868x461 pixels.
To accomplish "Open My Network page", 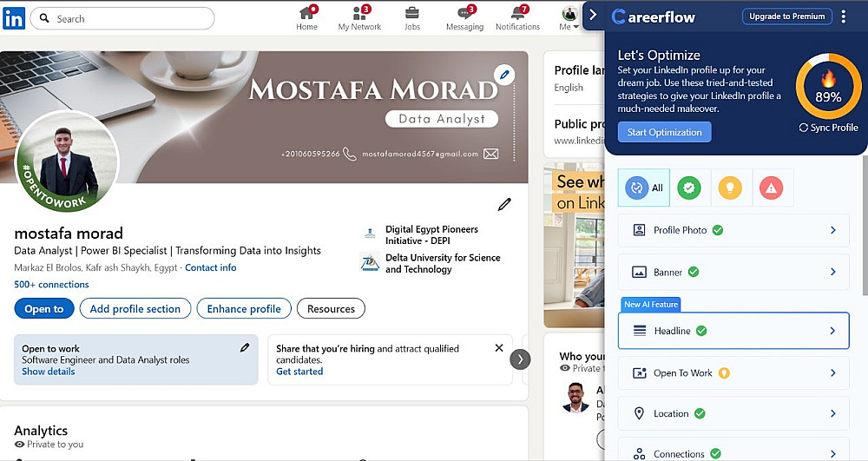I will coord(360,18).
